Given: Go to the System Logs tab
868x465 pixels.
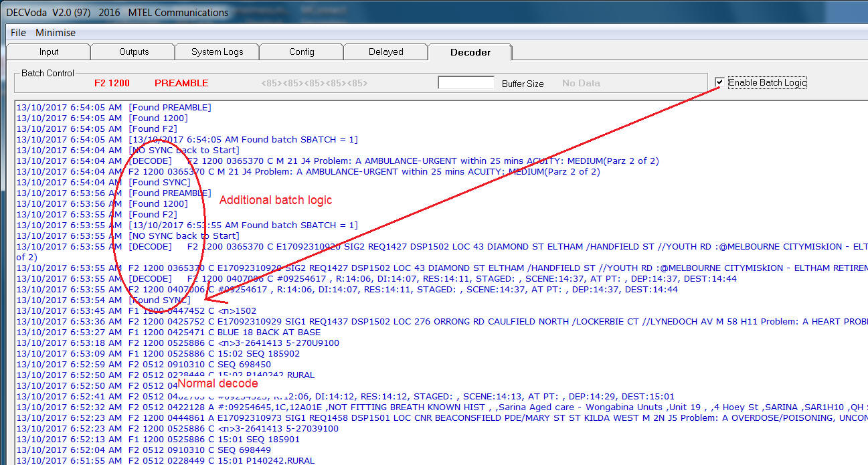Looking at the screenshot, I should pos(218,52).
